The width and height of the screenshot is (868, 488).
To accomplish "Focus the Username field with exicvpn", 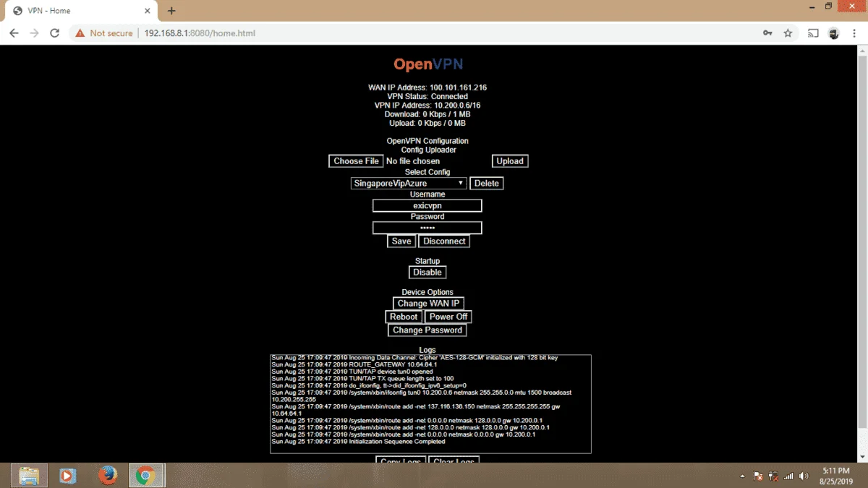I will (427, 206).
